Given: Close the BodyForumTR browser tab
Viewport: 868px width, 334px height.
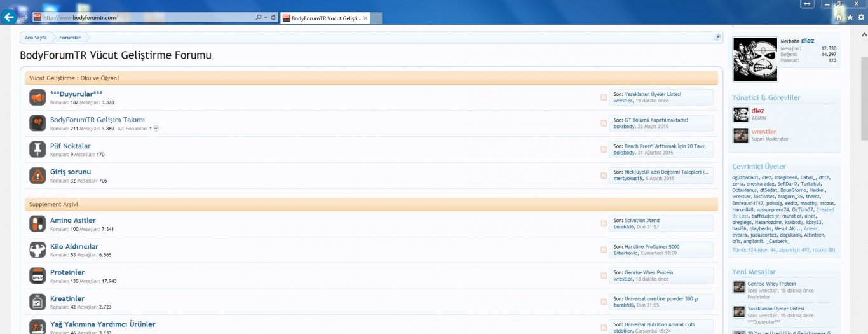Looking at the screenshot, I should point(365,18).
